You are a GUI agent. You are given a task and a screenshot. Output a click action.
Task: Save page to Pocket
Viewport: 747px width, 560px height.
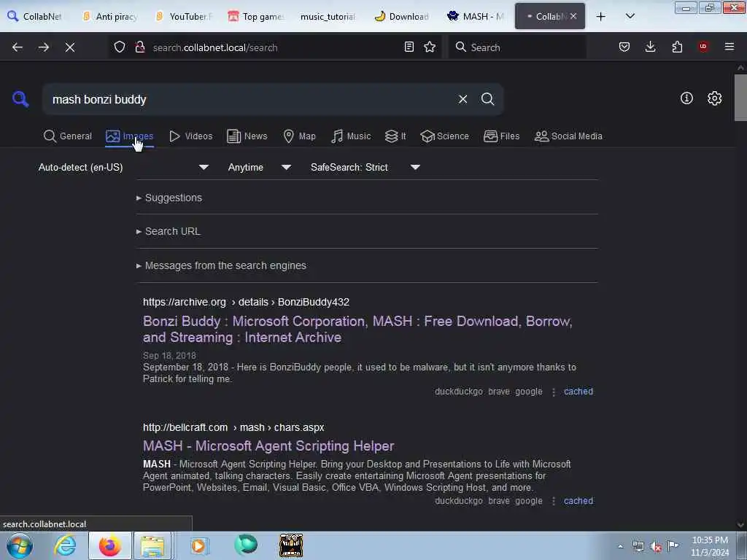(624, 47)
